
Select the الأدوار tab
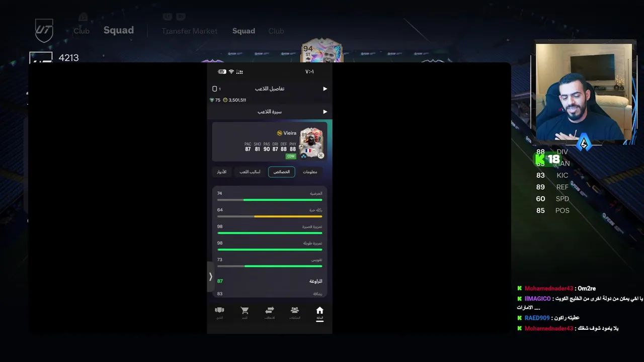[x=221, y=172]
